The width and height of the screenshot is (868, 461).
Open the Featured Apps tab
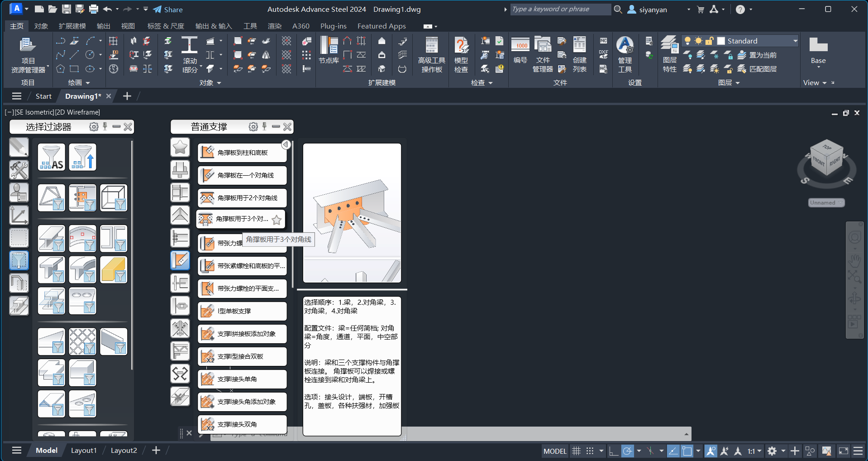[x=382, y=26]
